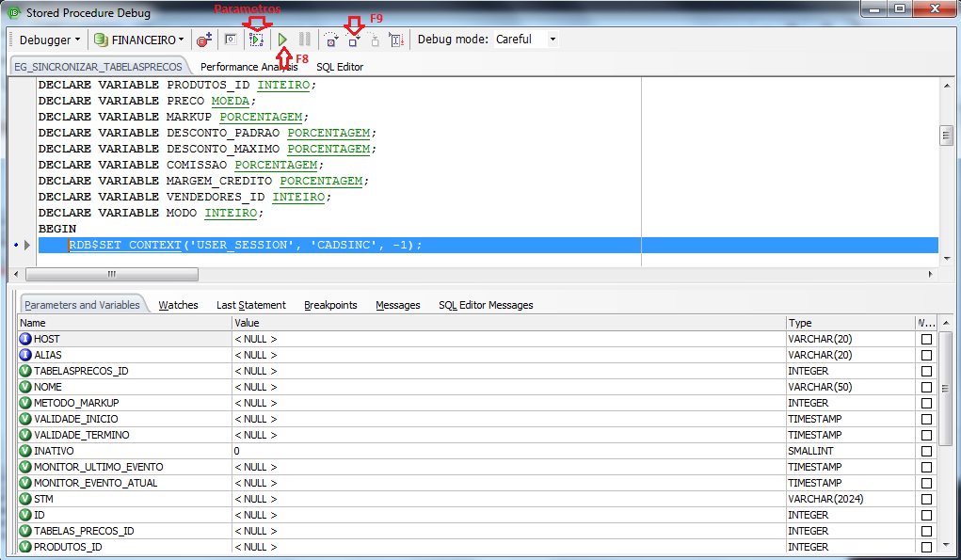This screenshot has width=961, height=560.
Task: Click the MOEDA domain link in PRECO declaration
Action: coord(231,101)
